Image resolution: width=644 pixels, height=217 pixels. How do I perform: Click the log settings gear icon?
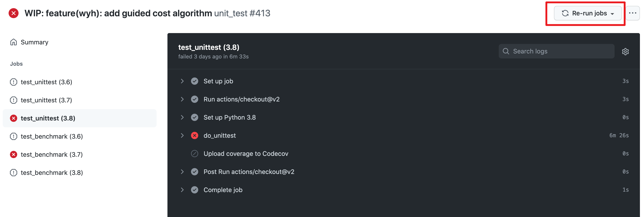tap(625, 52)
